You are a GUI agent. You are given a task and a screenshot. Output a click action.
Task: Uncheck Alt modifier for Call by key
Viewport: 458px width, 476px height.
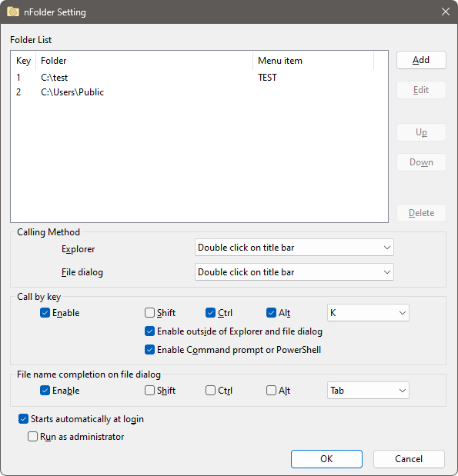271,313
